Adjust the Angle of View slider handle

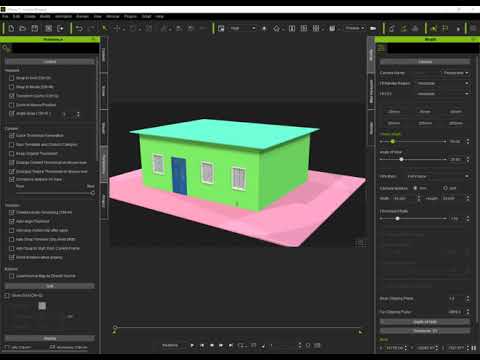(x=401, y=159)
